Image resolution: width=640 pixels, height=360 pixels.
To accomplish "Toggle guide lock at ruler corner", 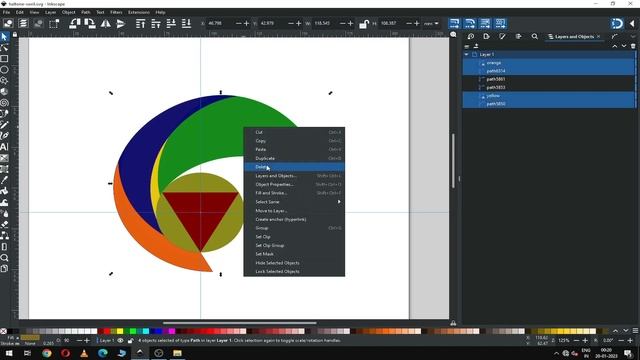I will pyautogui.click(x=15, y=35).
